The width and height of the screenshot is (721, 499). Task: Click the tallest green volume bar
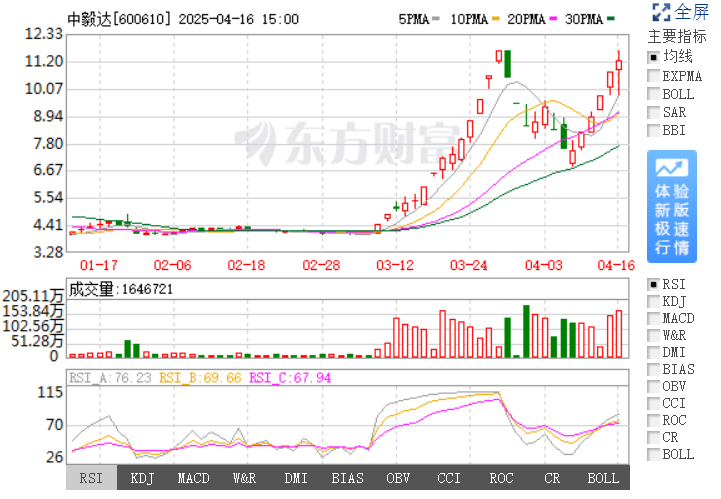(526, 331)
